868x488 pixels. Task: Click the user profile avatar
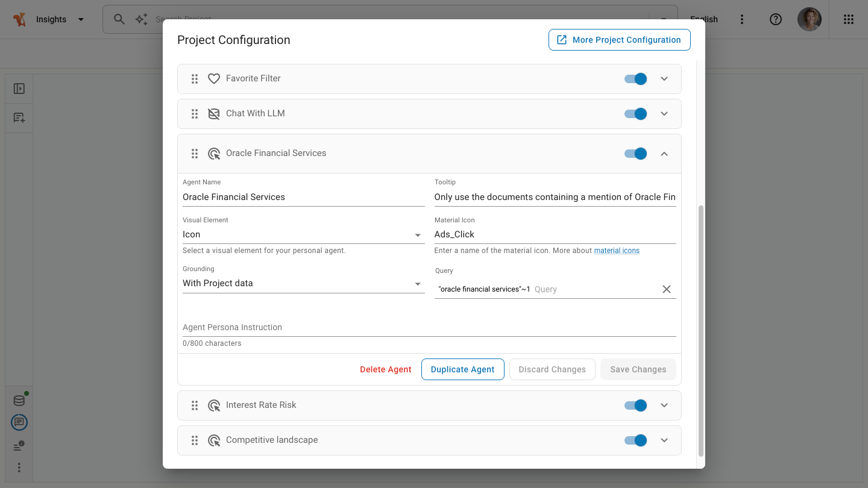(x=810, y=19)
